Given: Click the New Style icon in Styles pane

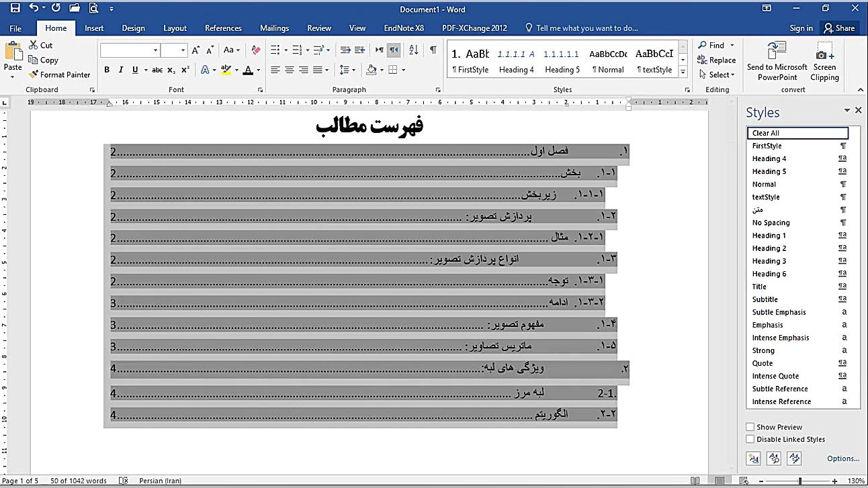Looking at the screenshot, I should pyautogui.click(x=753, y=458).
